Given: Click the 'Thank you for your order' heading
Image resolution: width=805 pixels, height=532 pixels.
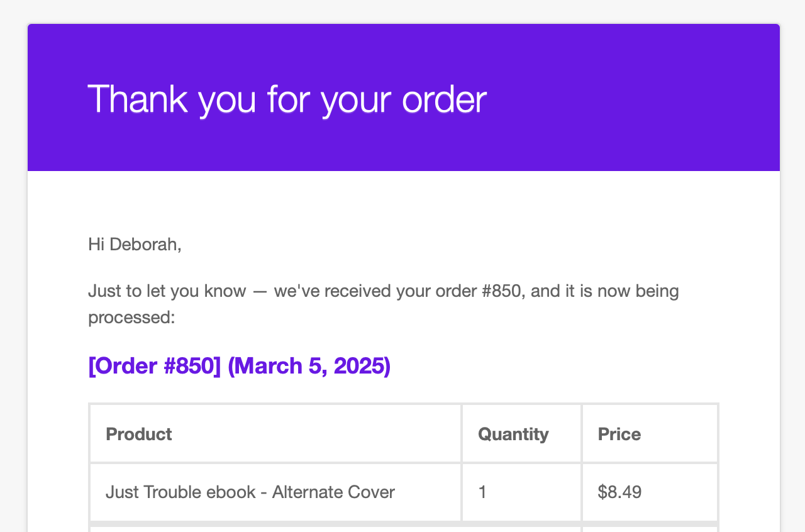Looking at the screenshot, I should 287,99.
